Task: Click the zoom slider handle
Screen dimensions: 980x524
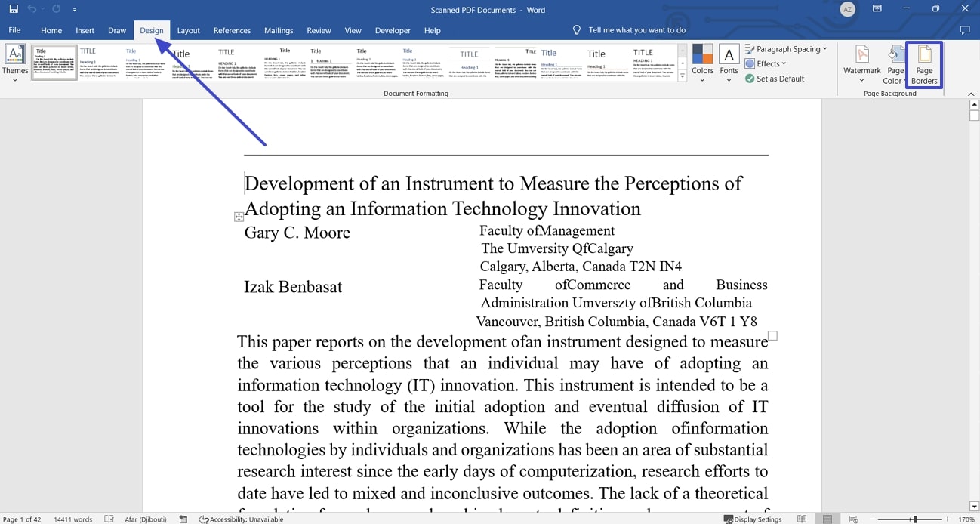Action: pos(915,519)
